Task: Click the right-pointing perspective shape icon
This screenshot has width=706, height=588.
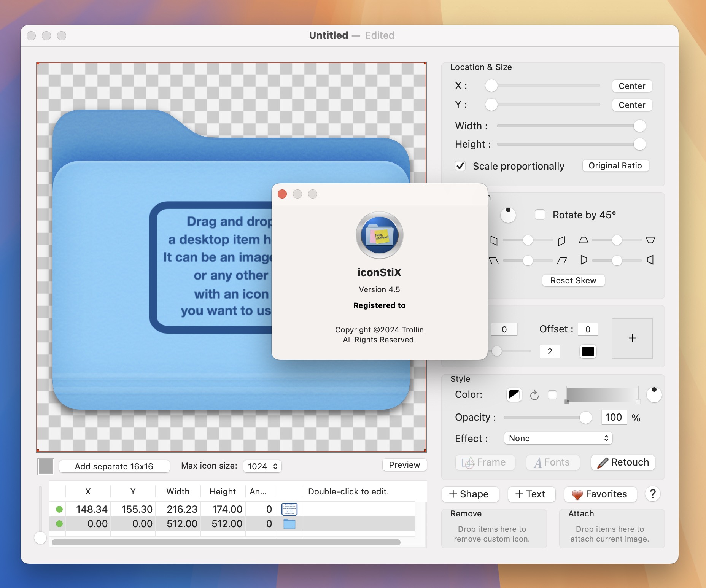Action: 584,260
